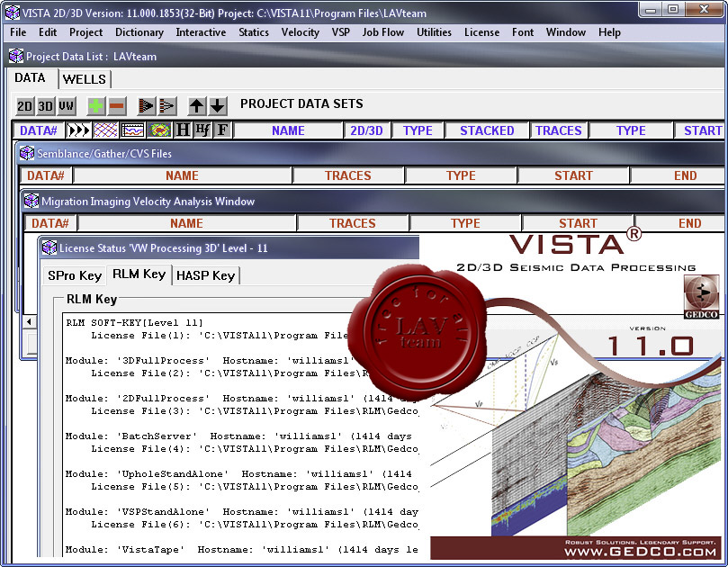Open the Job Flow menu
Image resolution: width=728 pixels, height=567 pixels.
pos(383,32)
